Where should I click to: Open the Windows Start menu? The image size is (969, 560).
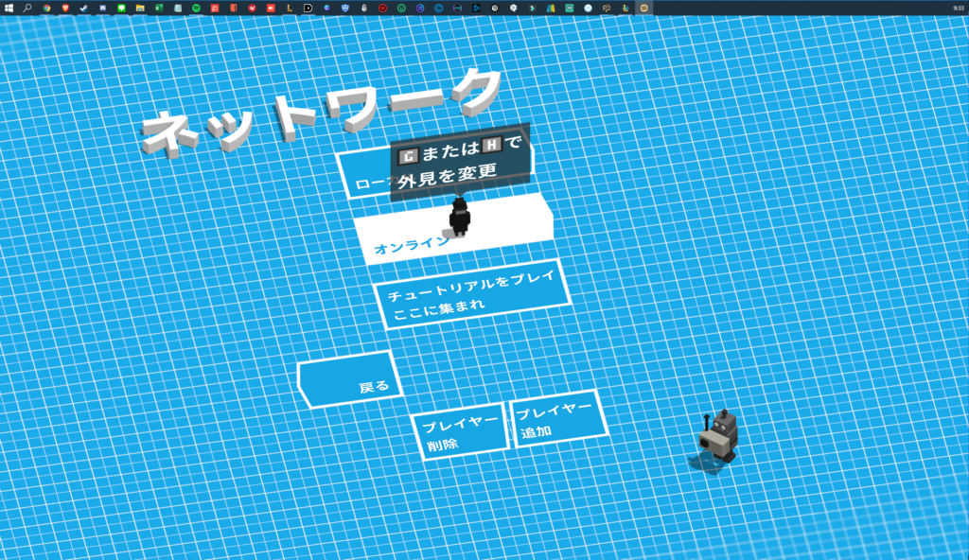pos(9,7)
